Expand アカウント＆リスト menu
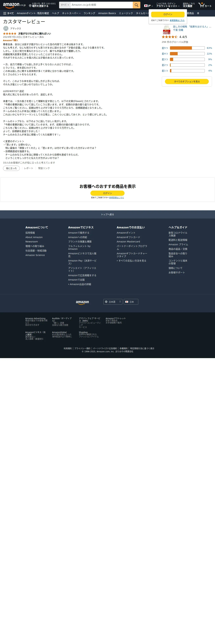 click(x=168, y=5)
